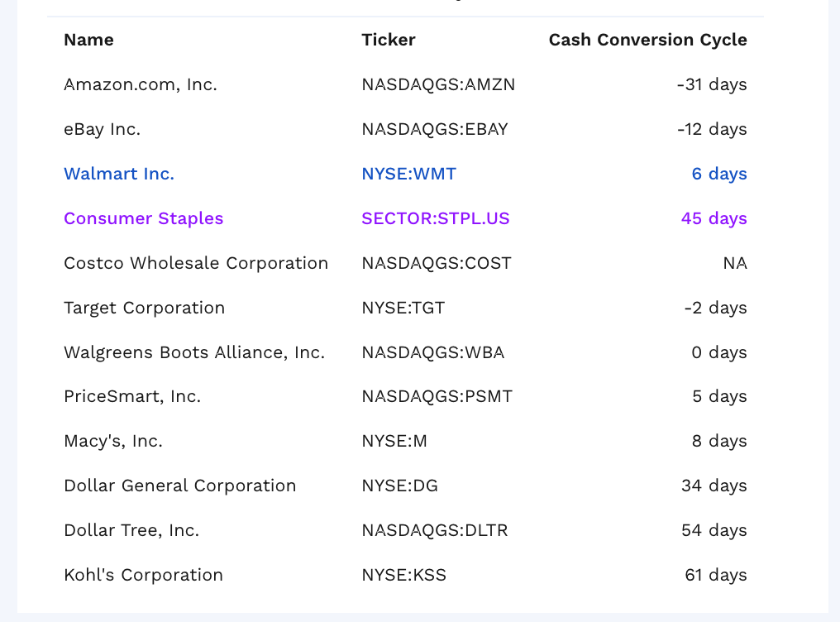The image size is (840, 622).
Task: Click the NYSE:M ticker
Action: pos(394,441)
